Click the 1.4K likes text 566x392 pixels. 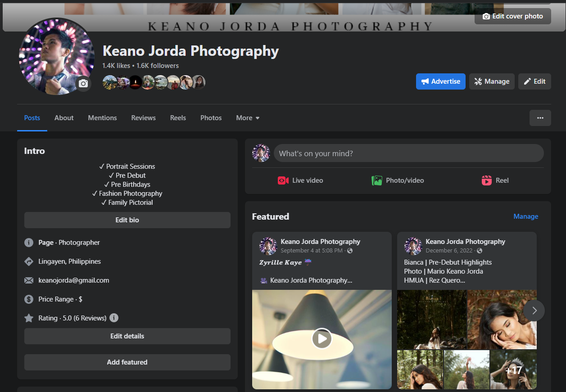point(116,66)
